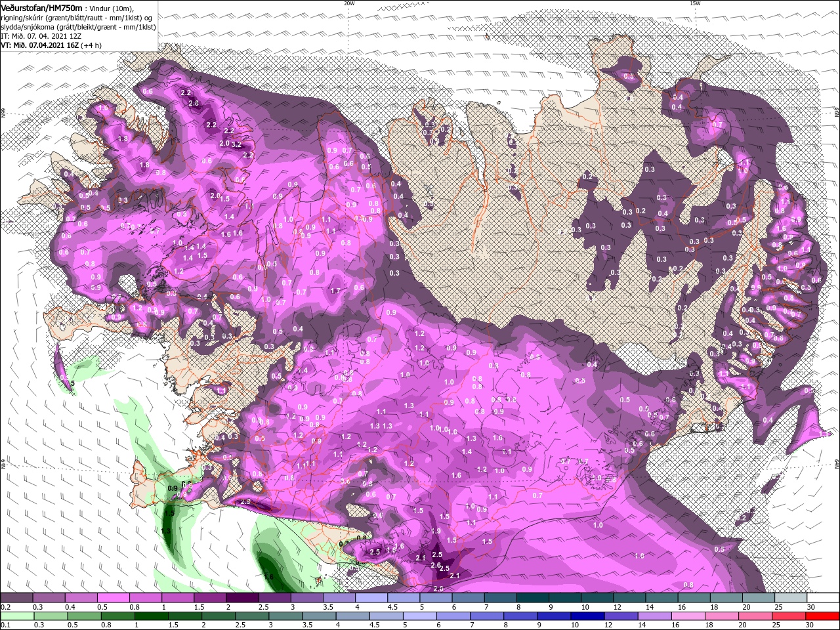Click the 7 swatch in the upper legend row
This screenshot has width=840, height=630.
click(x=500, y=598)
